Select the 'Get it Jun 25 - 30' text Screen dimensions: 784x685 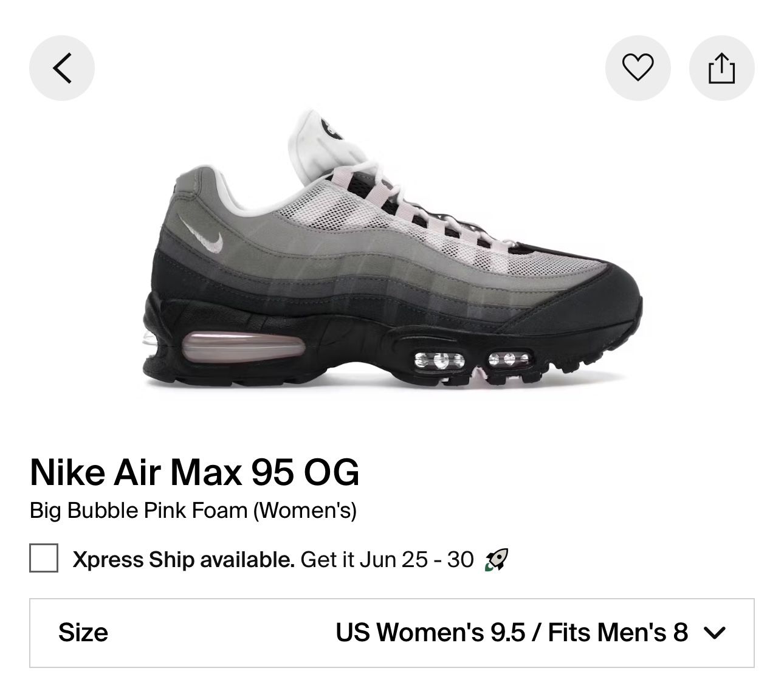coord(387,559)
